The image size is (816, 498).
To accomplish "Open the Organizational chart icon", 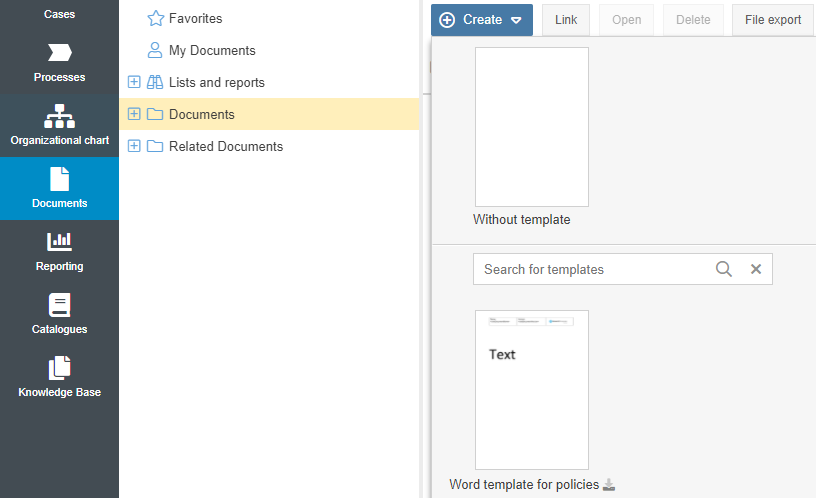I will coord(59,116).
